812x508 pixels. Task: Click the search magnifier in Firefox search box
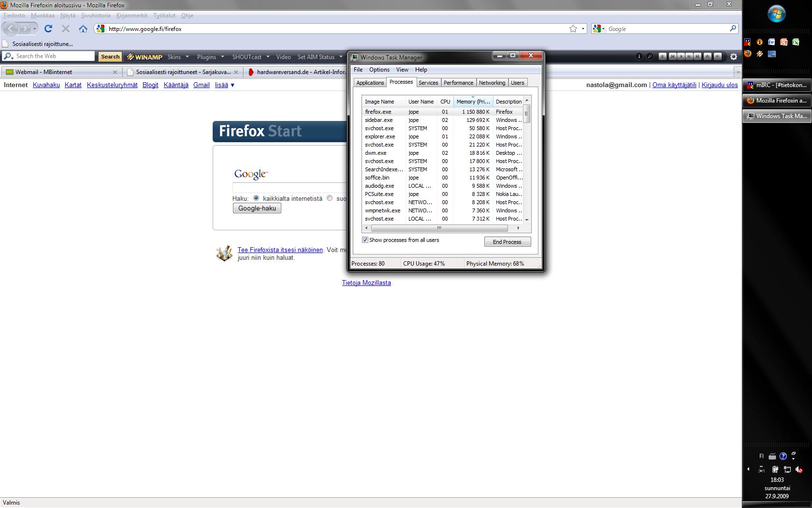(x=733, y=29)
